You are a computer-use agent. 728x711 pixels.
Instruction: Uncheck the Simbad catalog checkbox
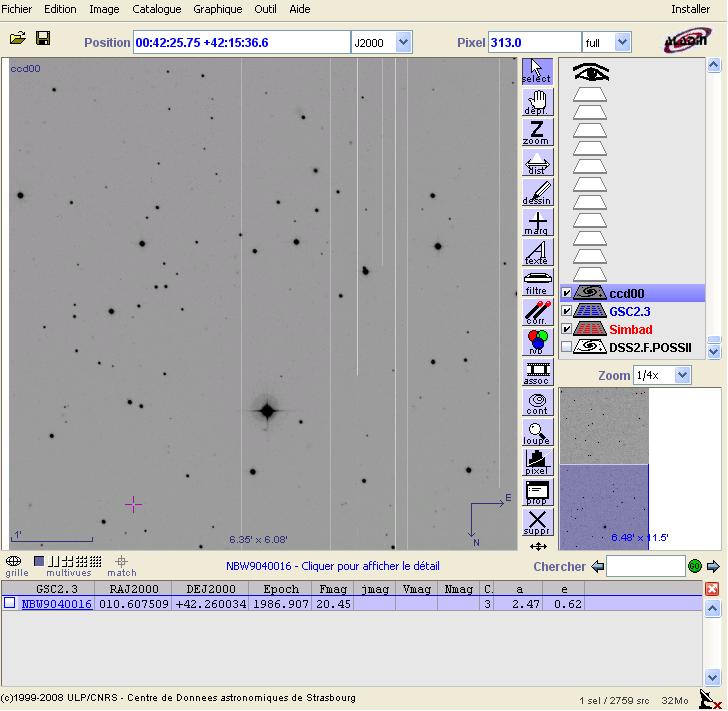566,329
